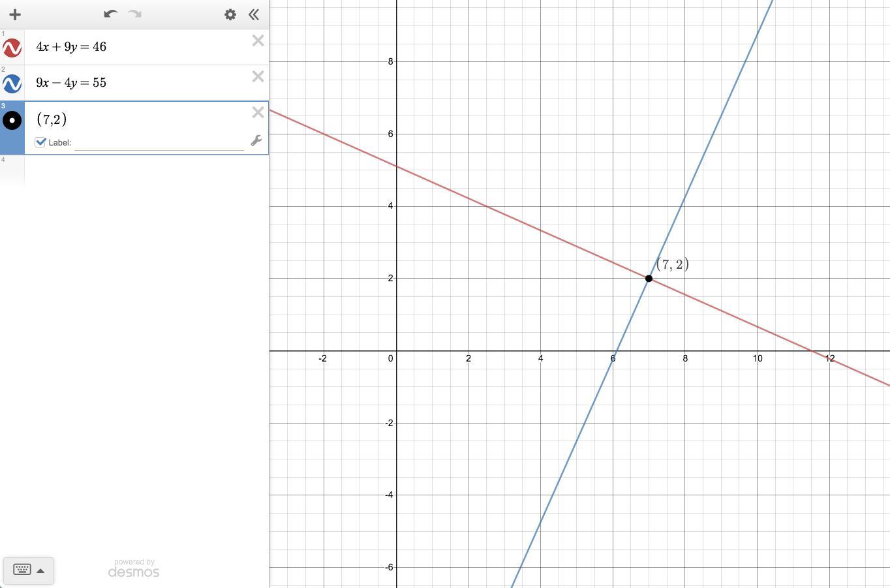890x588 pixels.
Task: Expand the keypad arrow menu
Action: (40, 570)
